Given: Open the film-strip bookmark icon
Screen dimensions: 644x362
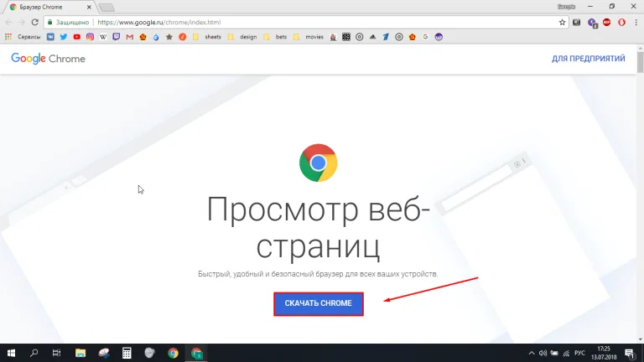Looking at the screenshot, I should 346,37.
